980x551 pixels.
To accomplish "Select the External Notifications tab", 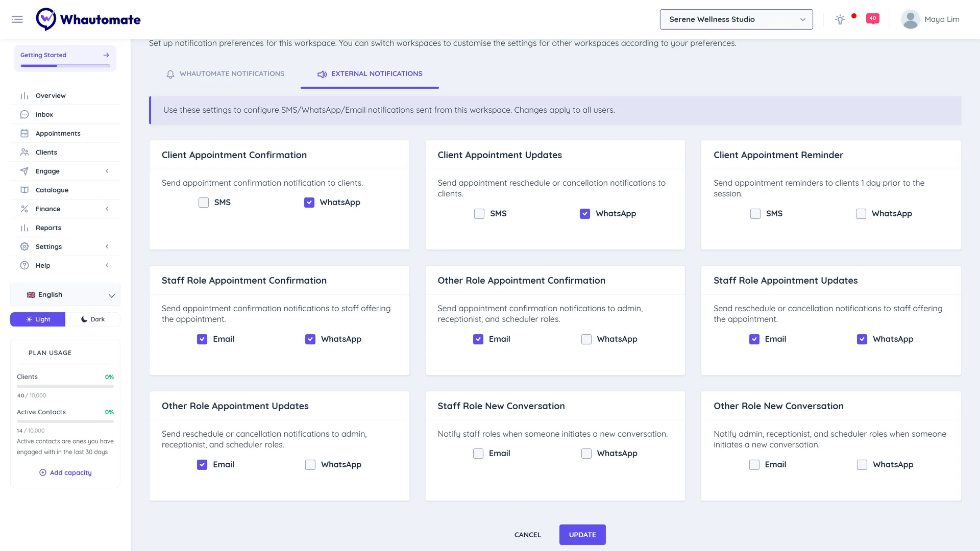I will pos(370,74).
